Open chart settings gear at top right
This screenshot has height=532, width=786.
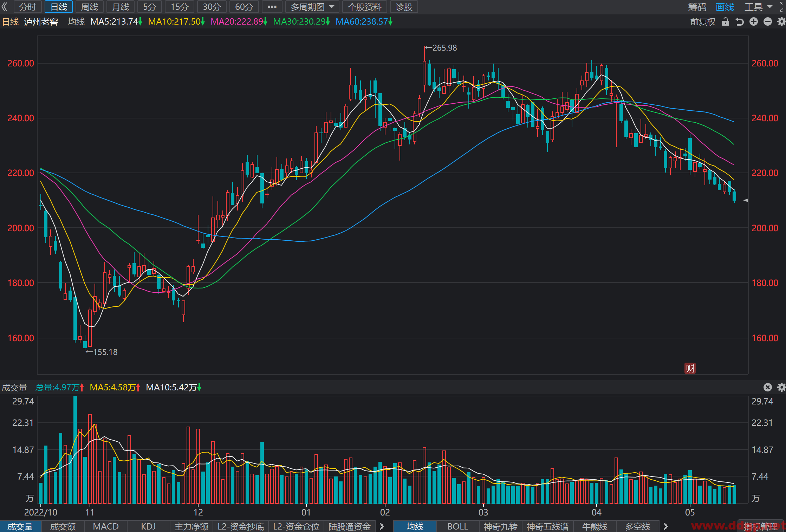pos(781,22)
